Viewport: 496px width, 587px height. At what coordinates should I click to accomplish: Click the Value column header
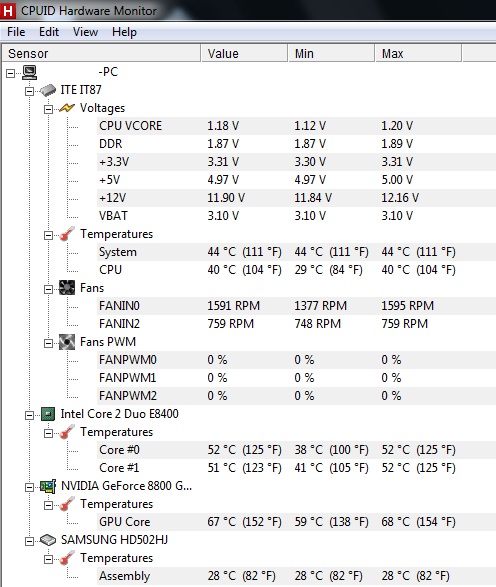point(245,53)
